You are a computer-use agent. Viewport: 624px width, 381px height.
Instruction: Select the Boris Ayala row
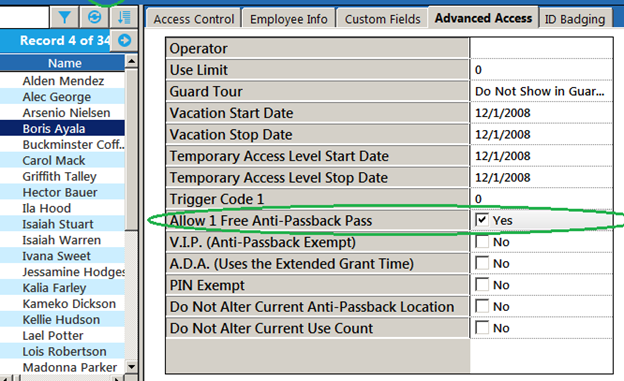click(x=62, y=129)
